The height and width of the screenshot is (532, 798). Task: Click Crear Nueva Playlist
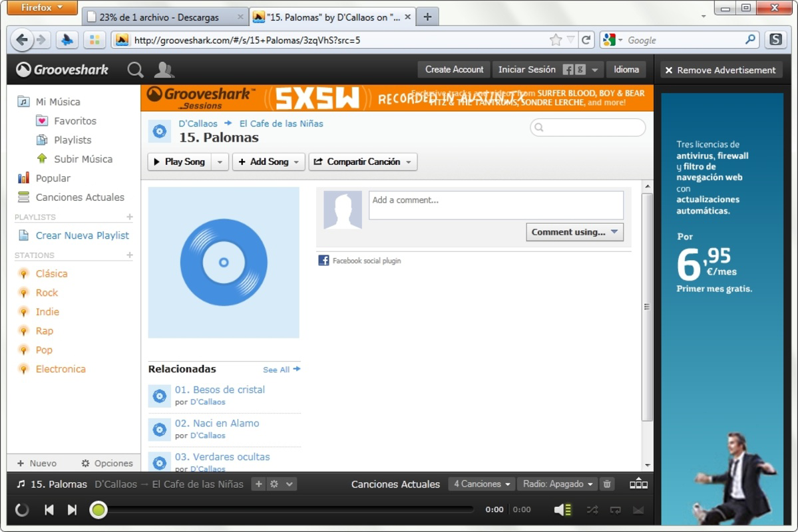pos(74,235)
